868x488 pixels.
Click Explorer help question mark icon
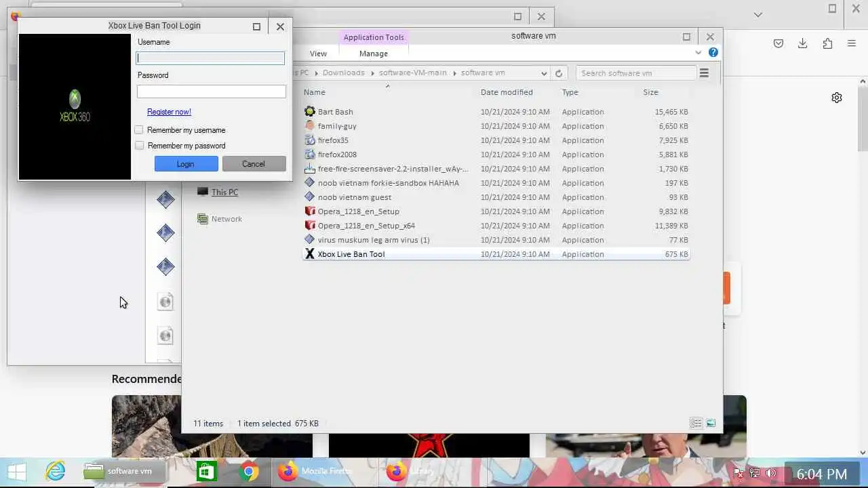[713, 53]
